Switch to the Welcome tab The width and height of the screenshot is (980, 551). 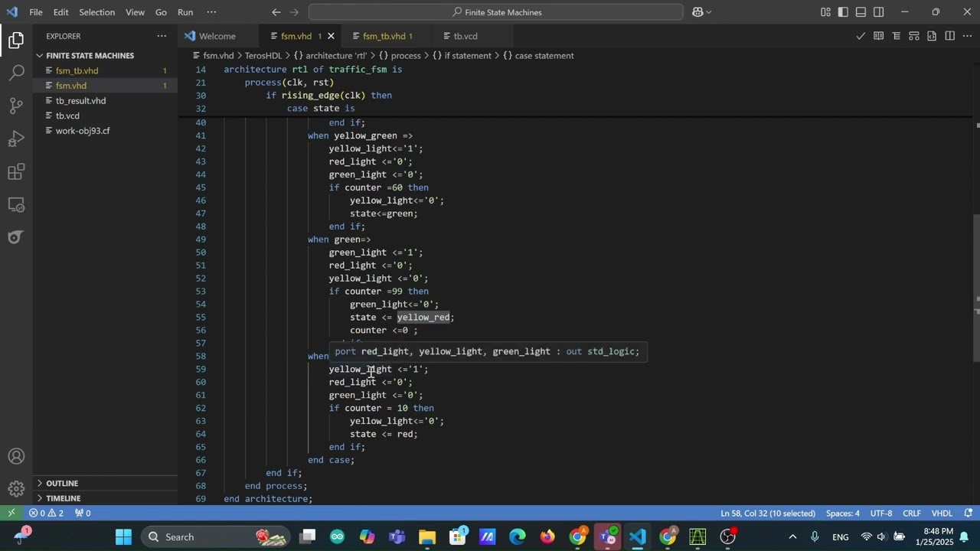217,36
